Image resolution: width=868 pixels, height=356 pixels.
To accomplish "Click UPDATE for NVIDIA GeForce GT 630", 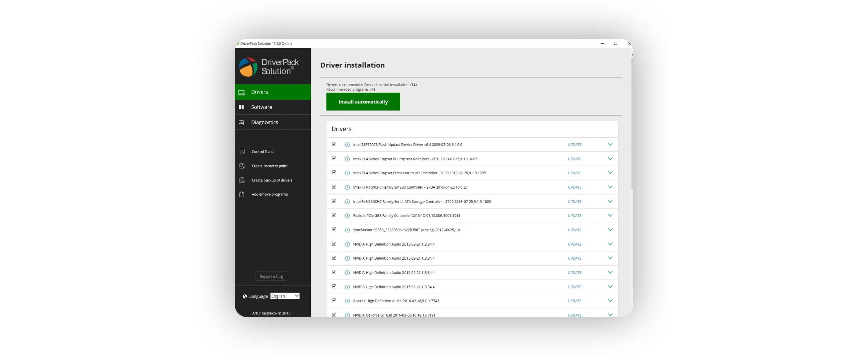I will coord(574,315).
